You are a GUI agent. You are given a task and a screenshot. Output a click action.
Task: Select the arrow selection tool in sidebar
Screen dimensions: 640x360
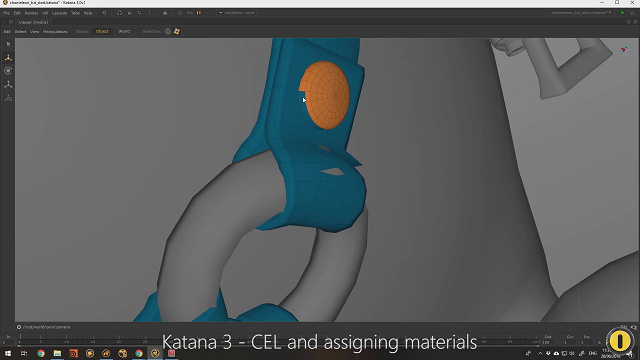(x=8, y=44)
